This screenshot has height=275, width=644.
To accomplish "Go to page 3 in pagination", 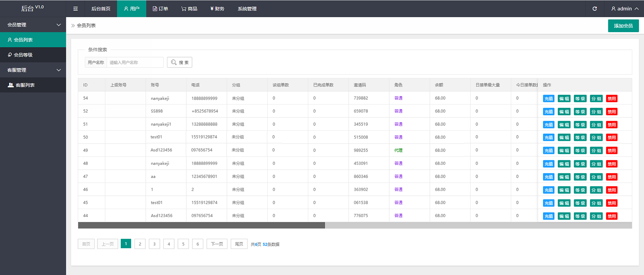I will pos(154,244).
